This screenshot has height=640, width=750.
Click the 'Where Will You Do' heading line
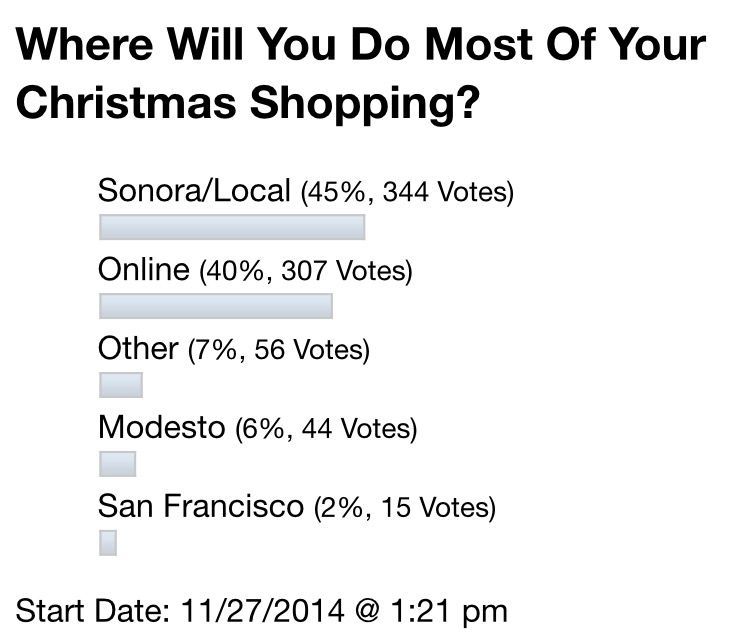coord(361,46)
